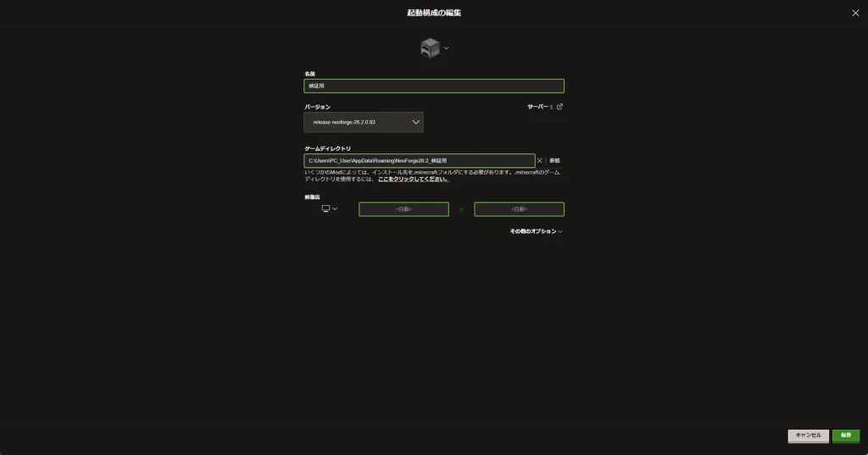This screenshot has width=868, height=455.
Task: Click the サーバー download arrow icon
Action: (551, 107)
